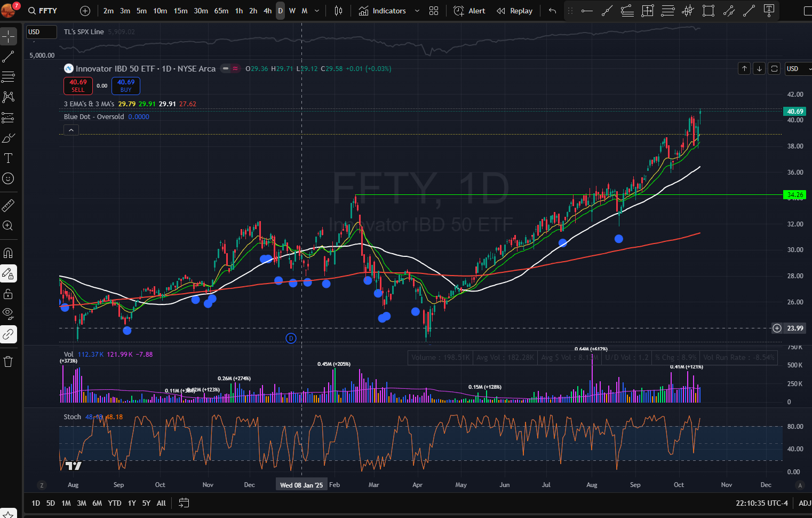Toggle Hide all drawings eye icon
This screenshot has width=812, height=518.
[x=9, y=314]
